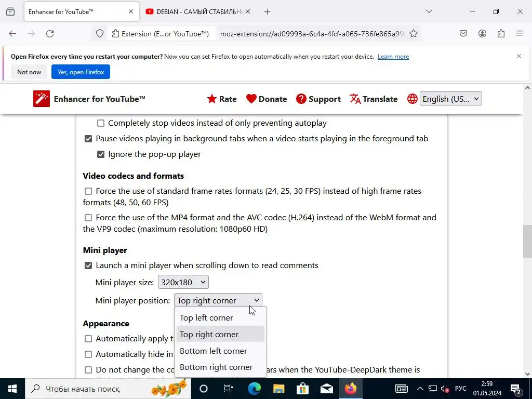532x399 pixels.
Task: Toggle Automatically hide checkbox under Appearance
Action: pyautogui.click(x=88, y=354)
